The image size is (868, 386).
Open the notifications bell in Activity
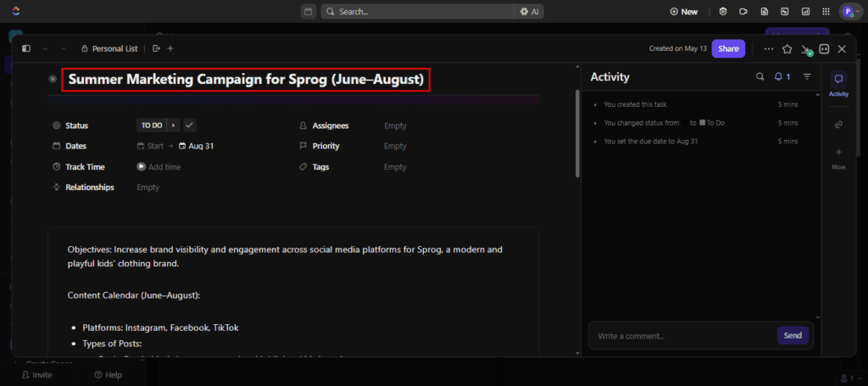pos(781,77)
